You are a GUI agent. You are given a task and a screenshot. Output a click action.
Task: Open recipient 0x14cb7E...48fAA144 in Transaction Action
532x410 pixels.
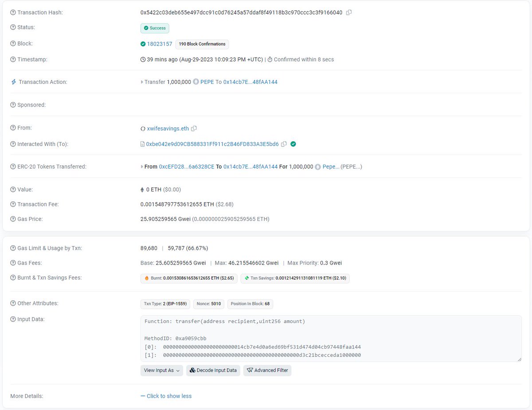click(250, 82)
